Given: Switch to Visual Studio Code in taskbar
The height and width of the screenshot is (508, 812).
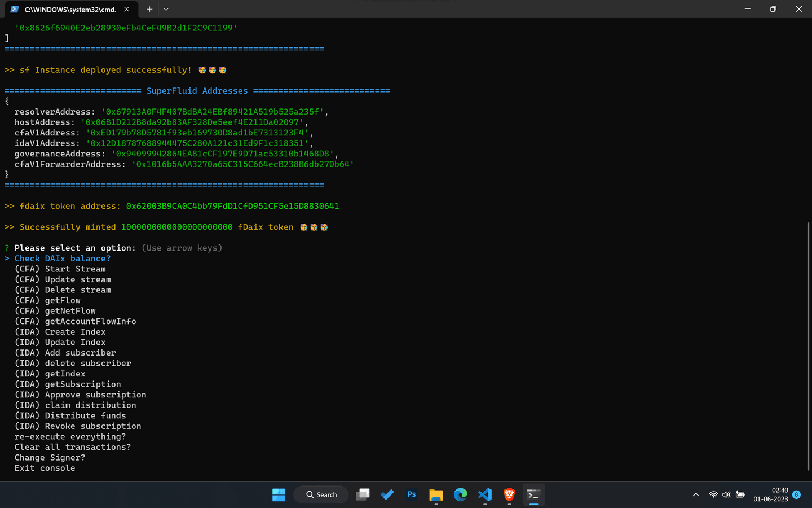Looking at the screenshot, I should tap(485, 495).
